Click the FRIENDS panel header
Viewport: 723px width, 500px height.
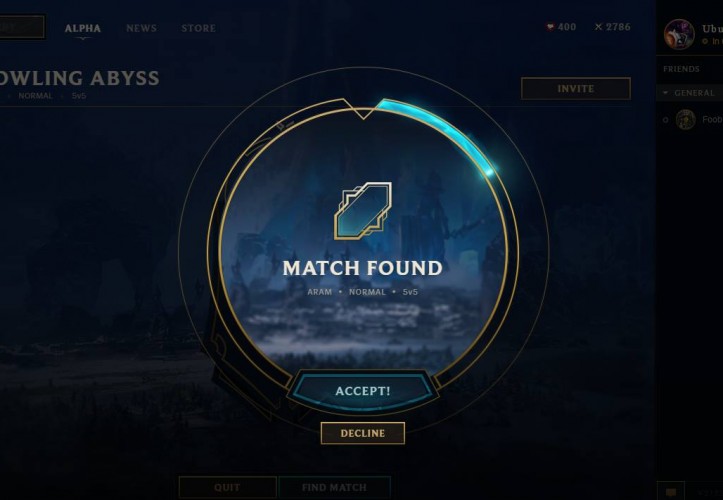(x=681, y=69)
